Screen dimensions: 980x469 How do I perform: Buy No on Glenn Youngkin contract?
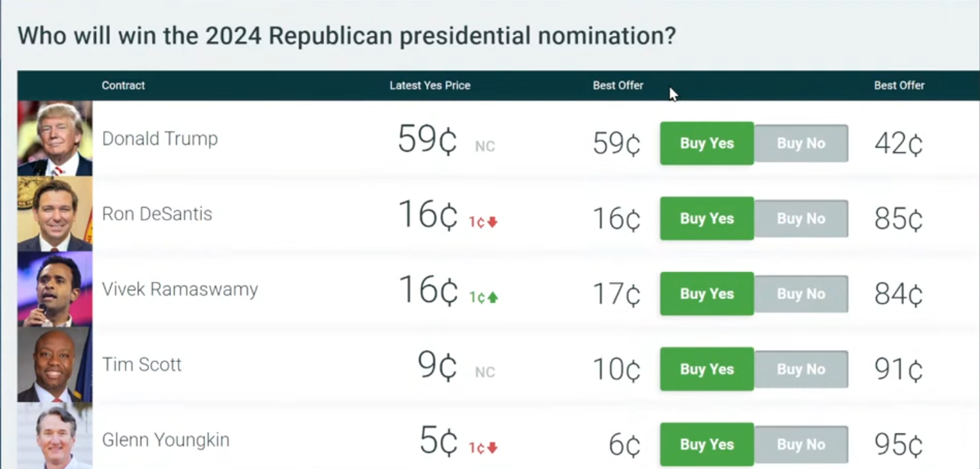pos(801,444)
